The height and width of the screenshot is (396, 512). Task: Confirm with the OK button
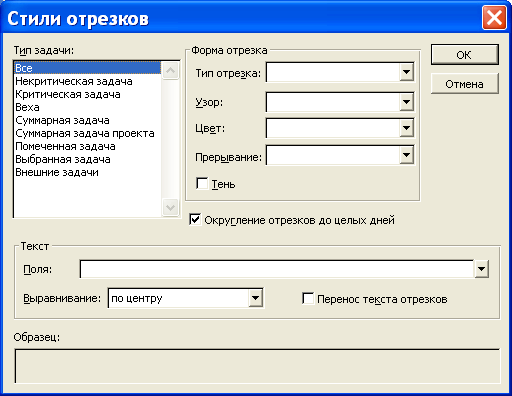click(465, 55)
